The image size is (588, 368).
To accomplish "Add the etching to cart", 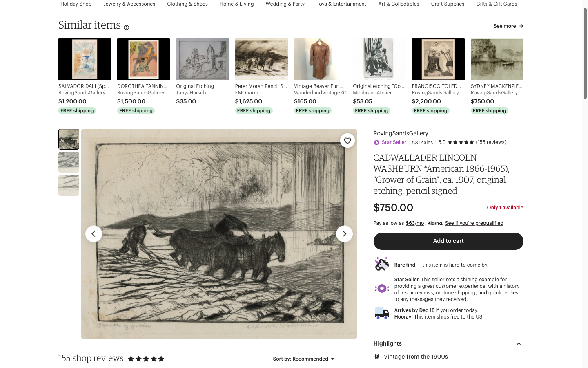I will coord(448,241).
